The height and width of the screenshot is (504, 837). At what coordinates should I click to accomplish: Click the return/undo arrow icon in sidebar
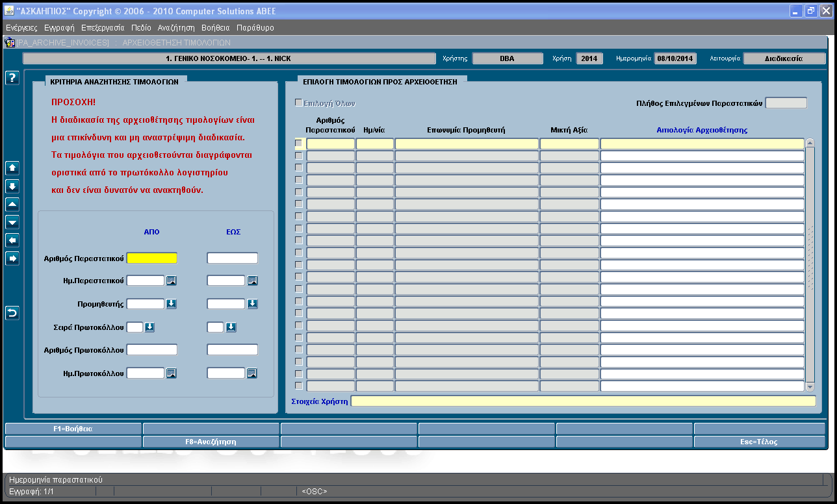pyautogui.click(x=12, y=314)
